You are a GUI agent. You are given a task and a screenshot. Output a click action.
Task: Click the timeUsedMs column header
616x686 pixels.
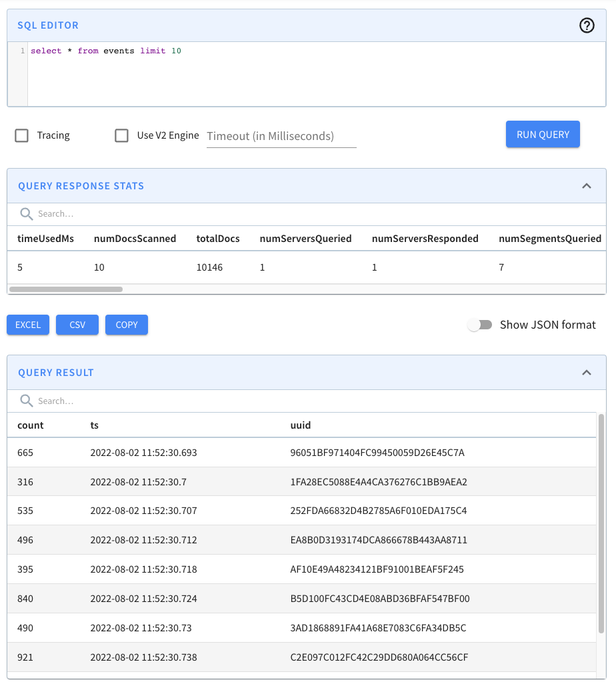click(45, 239)
